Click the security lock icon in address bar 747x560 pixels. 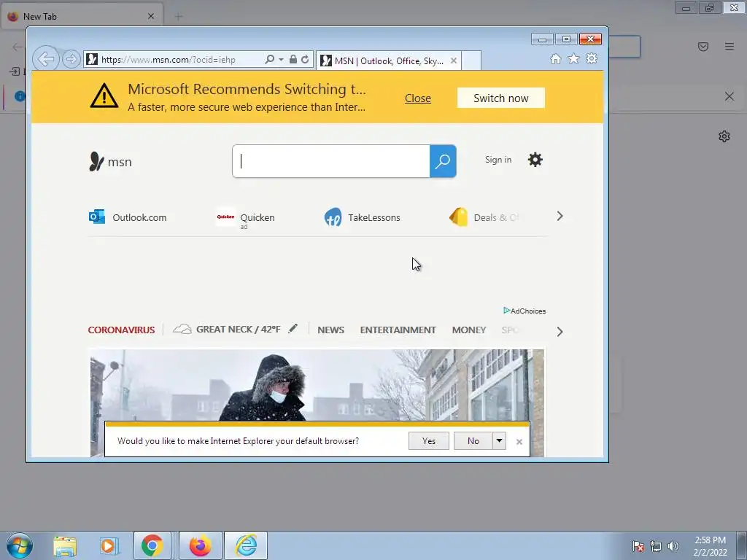coord(293,60)
